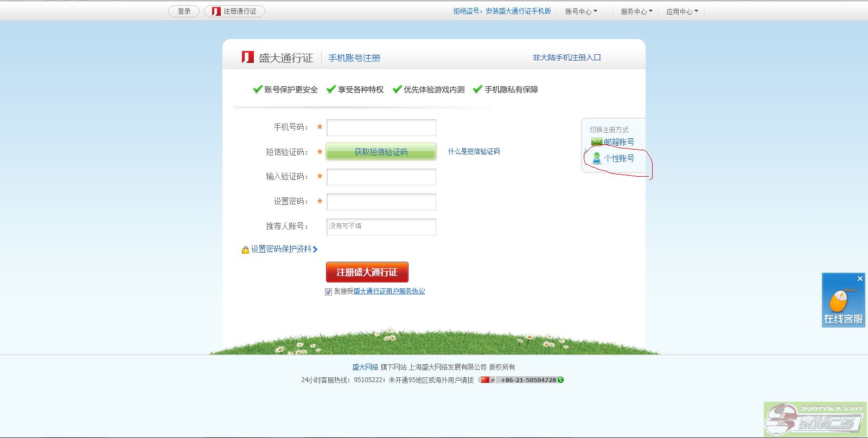Viewport: 868px width, 438px height.
Task: Click the 注册通行证 button in top bar
Action: point(234,11)
